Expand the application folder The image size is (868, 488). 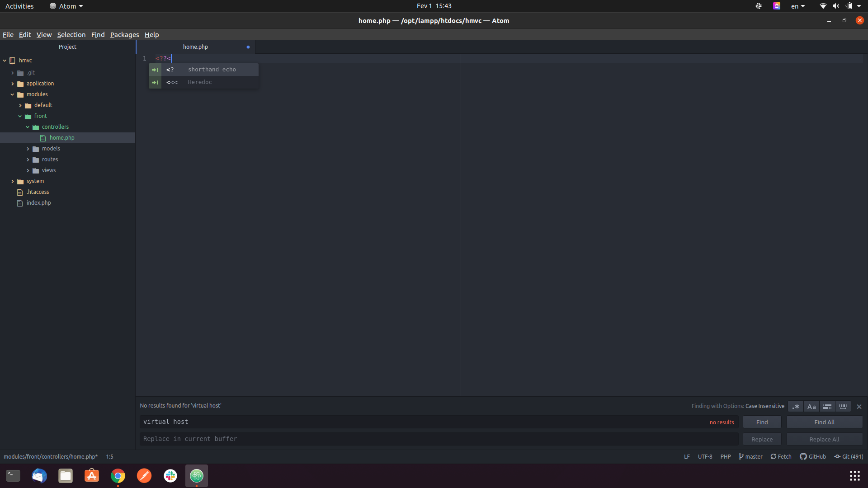(13, 84)
